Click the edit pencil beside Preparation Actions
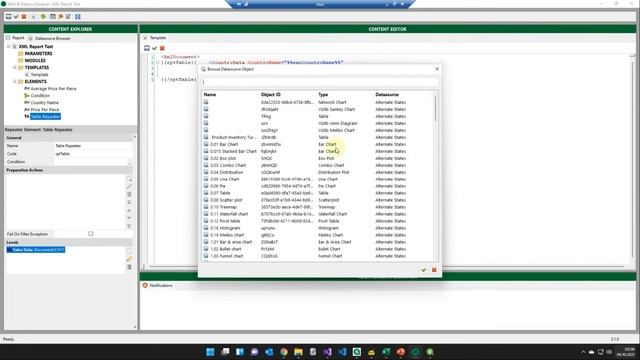This screenshot has width=640, height=360. [129, 187]
